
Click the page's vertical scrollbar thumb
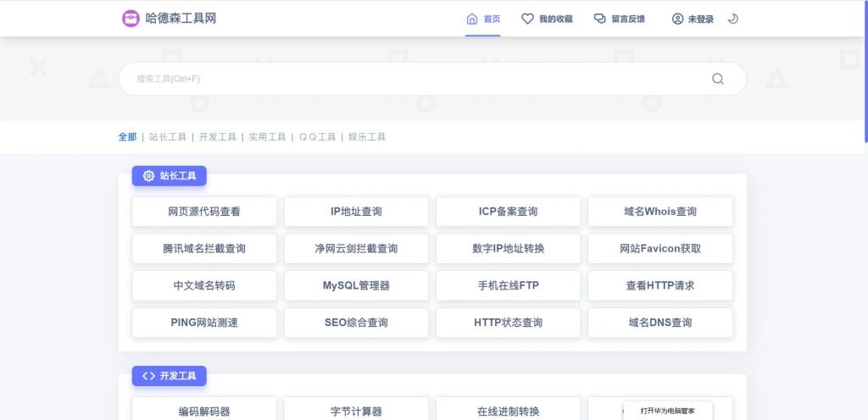865,72
